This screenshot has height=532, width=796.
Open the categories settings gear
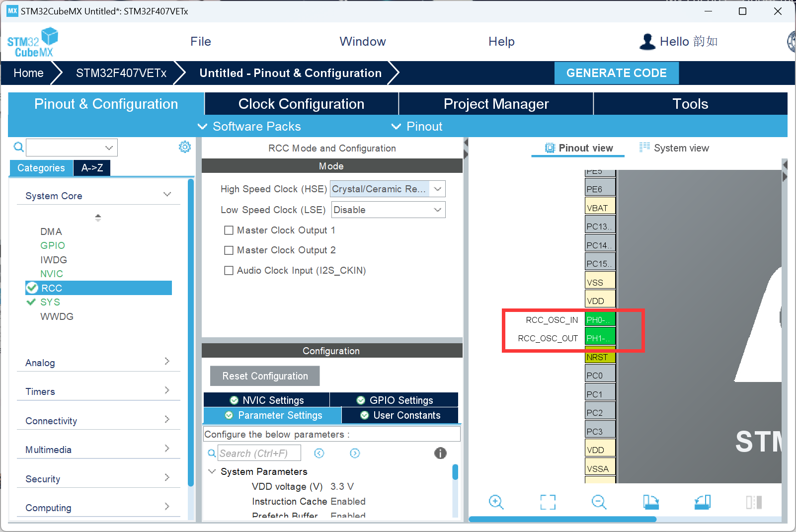pyautogui.click(x=185, y=147)
